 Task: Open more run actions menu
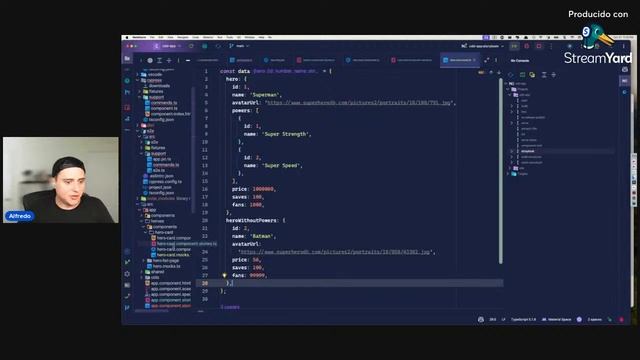pyautogui.click(x=551, y=46)
